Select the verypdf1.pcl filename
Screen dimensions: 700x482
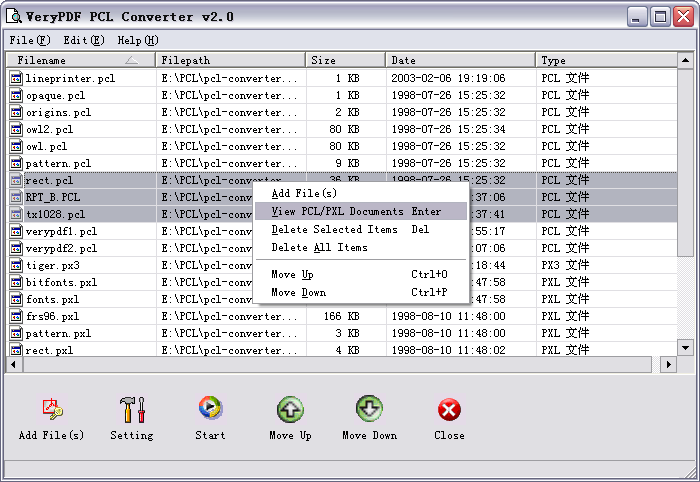pos(61,232)
